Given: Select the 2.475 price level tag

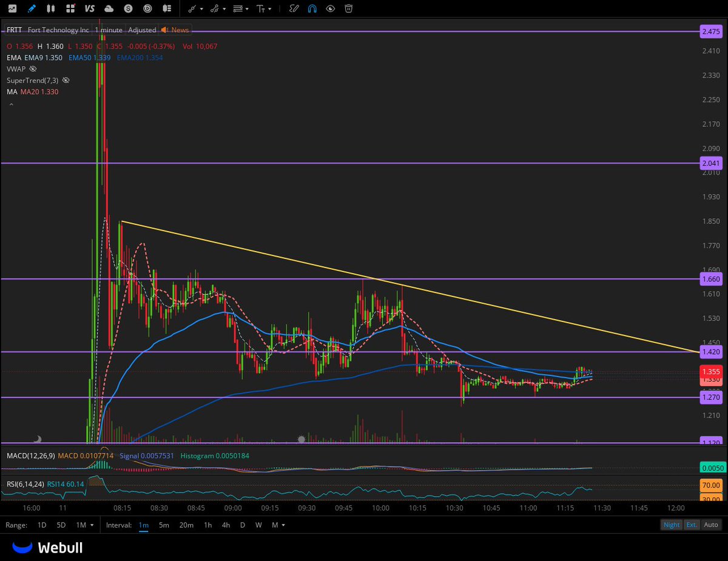Looking at the screenshot, I should click(x=710, y=32).
